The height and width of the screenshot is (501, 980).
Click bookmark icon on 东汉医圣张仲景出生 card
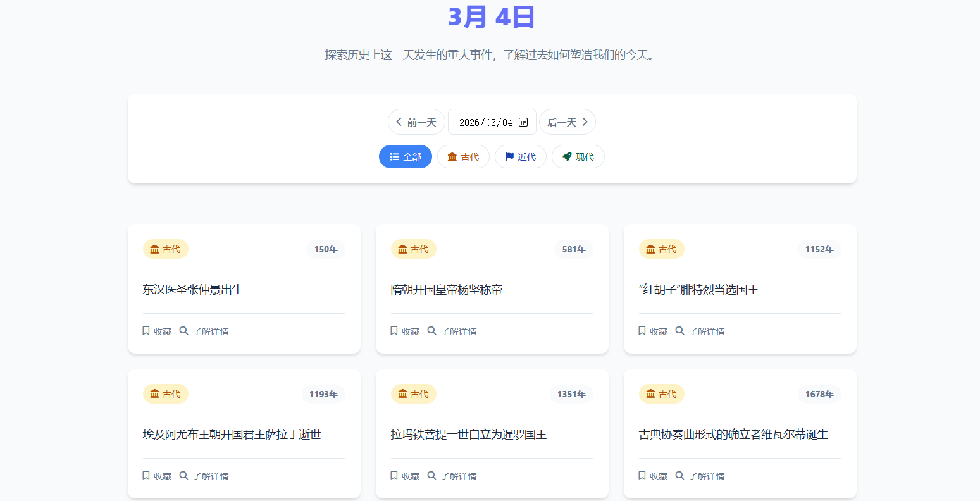[146, 331]
